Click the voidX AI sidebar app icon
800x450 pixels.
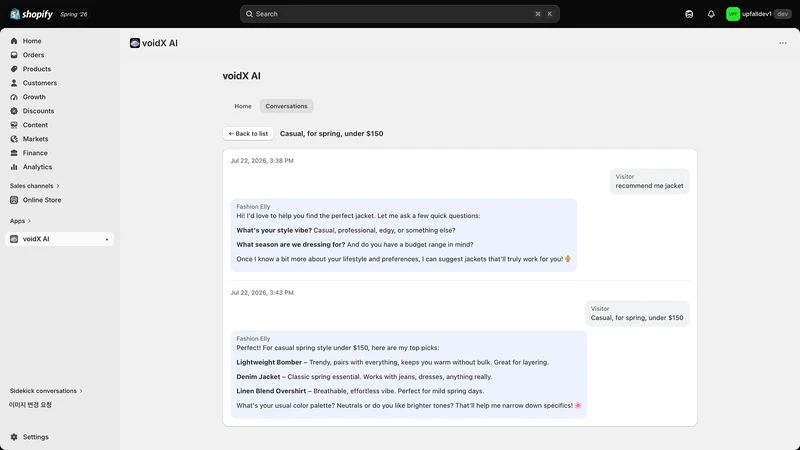tap(14, 239)
